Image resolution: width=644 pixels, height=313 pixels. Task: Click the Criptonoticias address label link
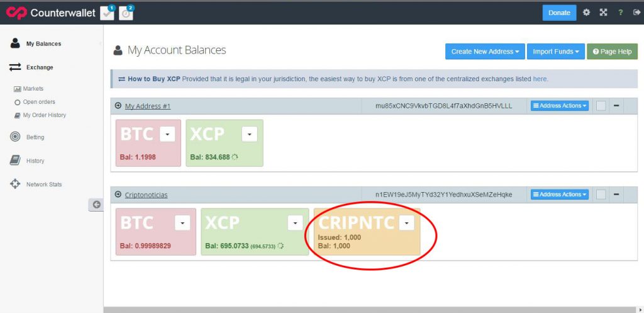tap(146, 195)
